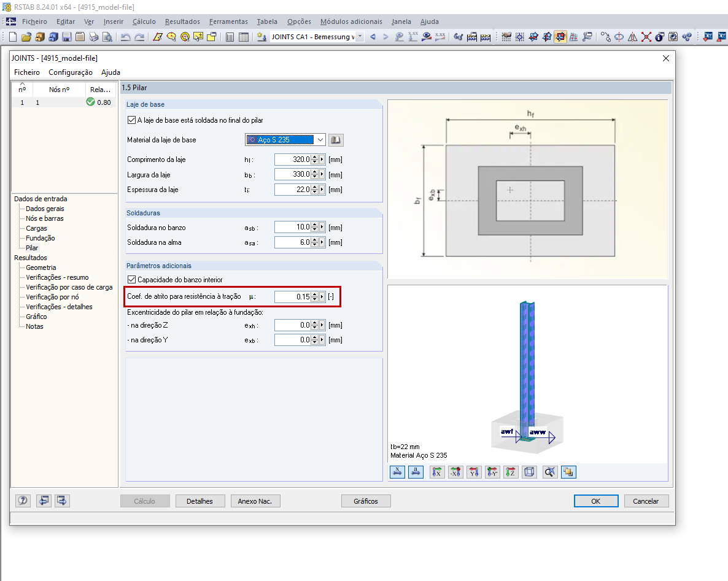This screenshot has width=728, height=581.
Task: Select 'Fundação' in navigator tree
Action: 41,238
